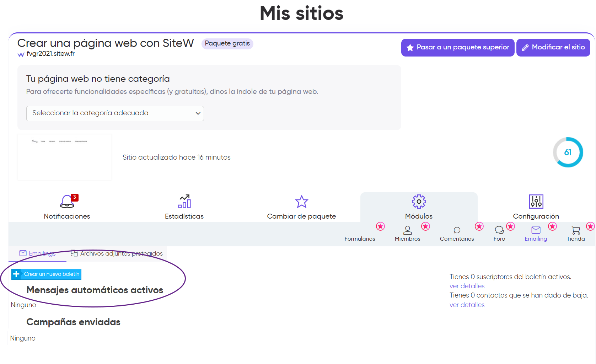Click the site score progress circle showing 61

click(x=568, y=152)
